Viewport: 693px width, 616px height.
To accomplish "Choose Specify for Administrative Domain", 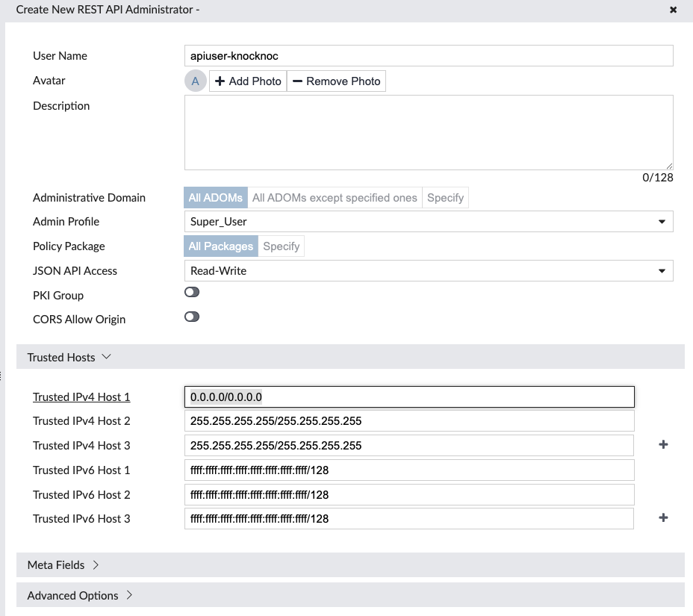I will [445, 198].
